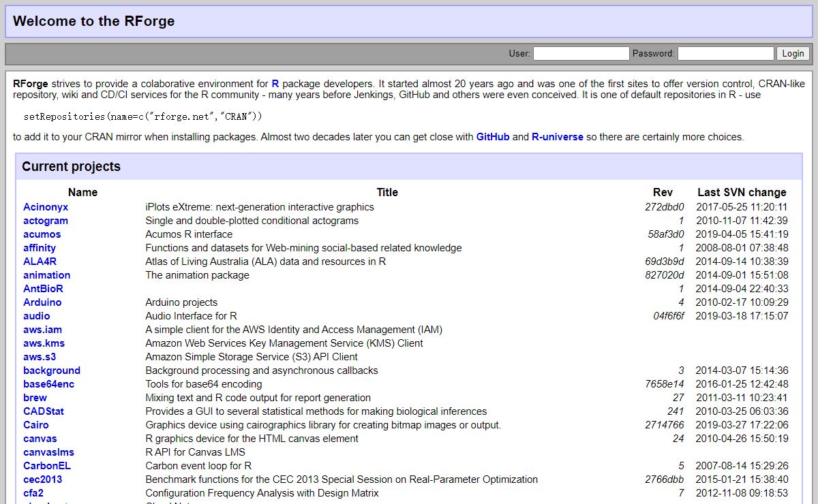
Task: Click title 'R API for Canvas LMS'
Action: 195,452
